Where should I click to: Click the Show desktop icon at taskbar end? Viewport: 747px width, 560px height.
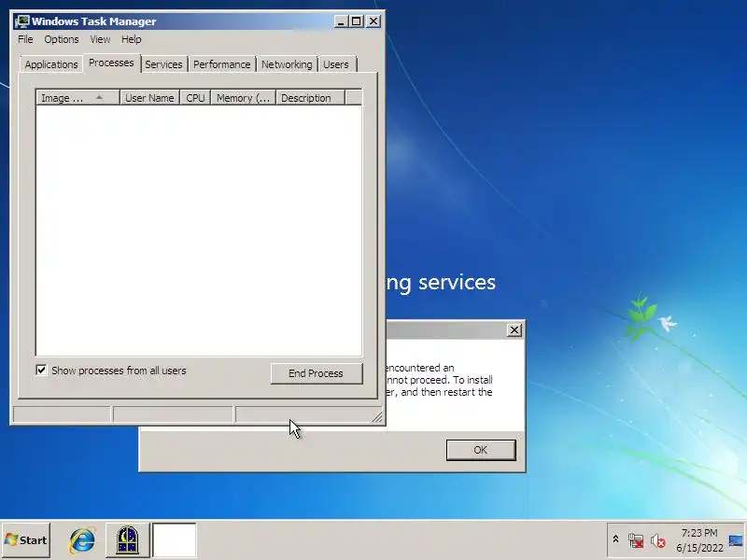(x=737, y=540)
